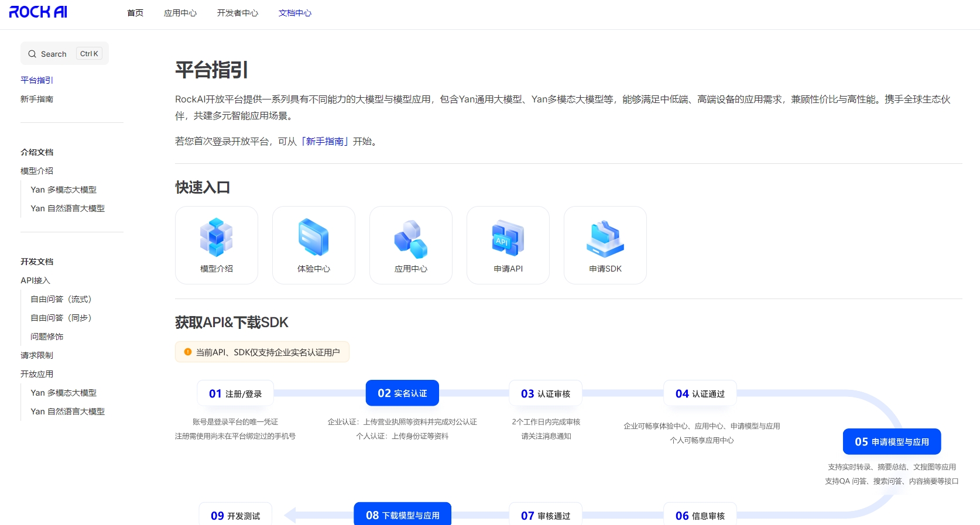
Task: Click step 05 申请模型与应用 button
Action: tap(892, 441)
